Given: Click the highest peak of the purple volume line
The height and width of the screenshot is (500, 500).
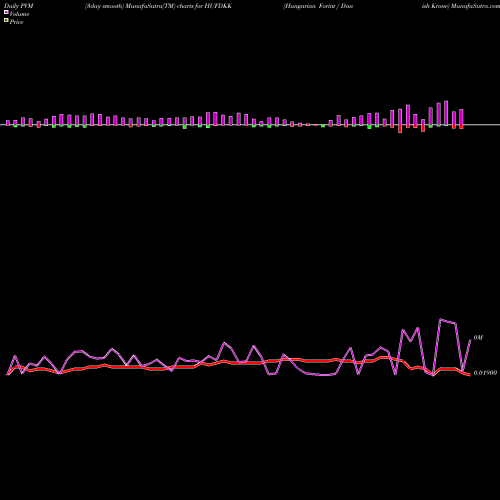Looking at the screenshot, I should coord(440,319).
